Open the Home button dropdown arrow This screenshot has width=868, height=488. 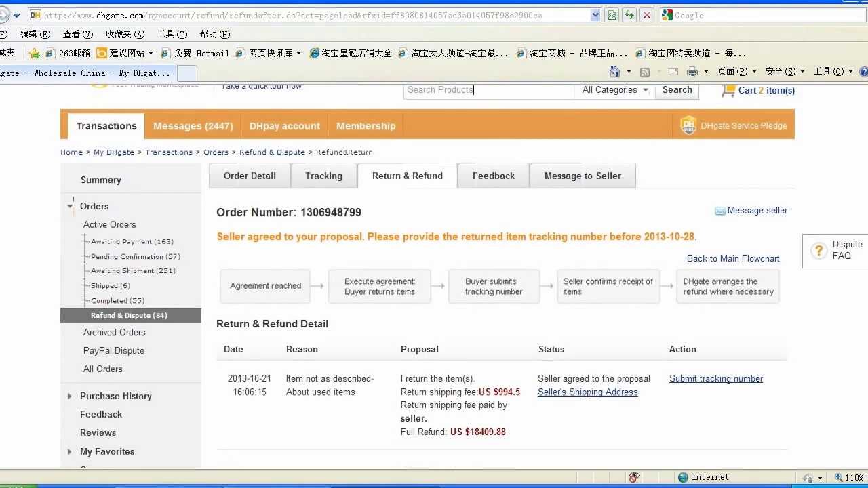click(x=629, y=72)
